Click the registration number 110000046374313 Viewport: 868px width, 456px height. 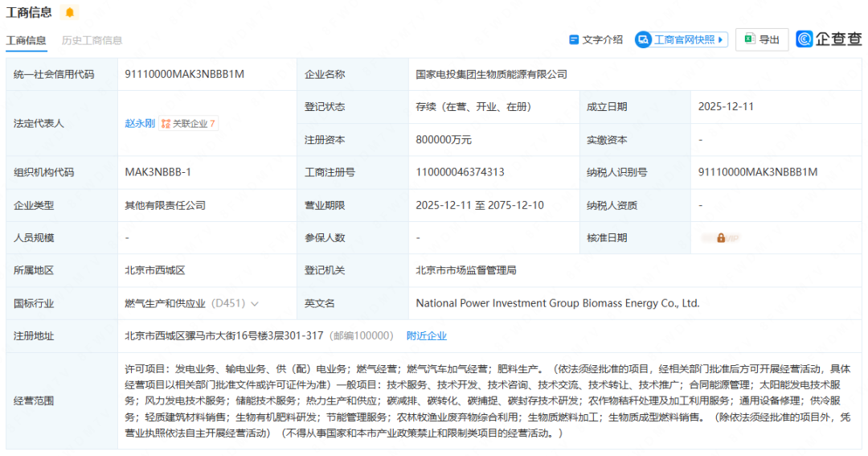click(x=460, y=172)
